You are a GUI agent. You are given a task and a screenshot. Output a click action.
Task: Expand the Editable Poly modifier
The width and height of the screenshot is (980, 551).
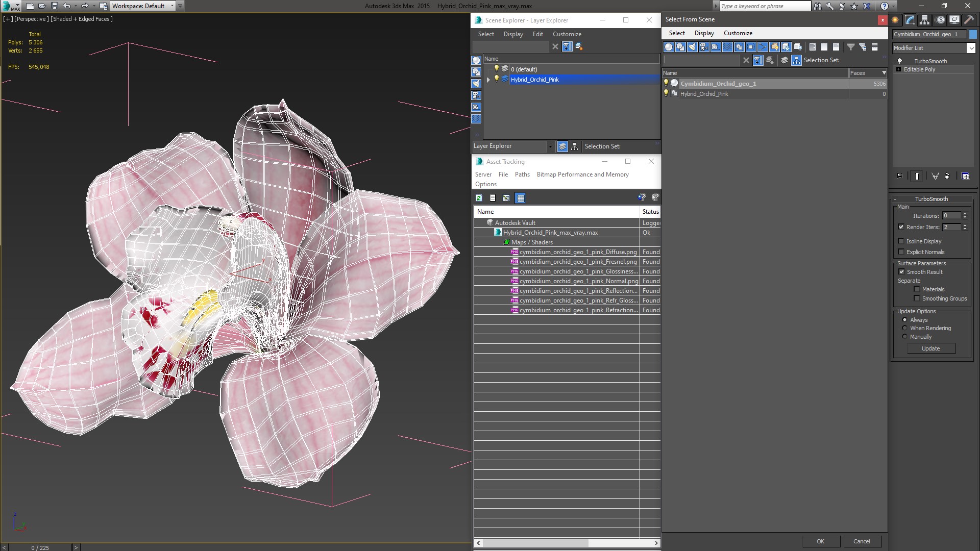click(x=898, y=69)
